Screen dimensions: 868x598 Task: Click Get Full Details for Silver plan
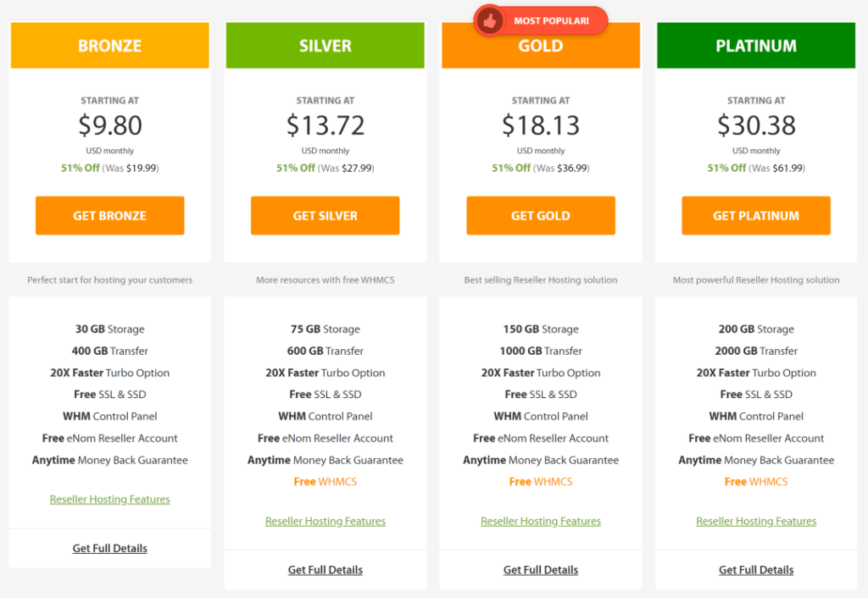325,569
